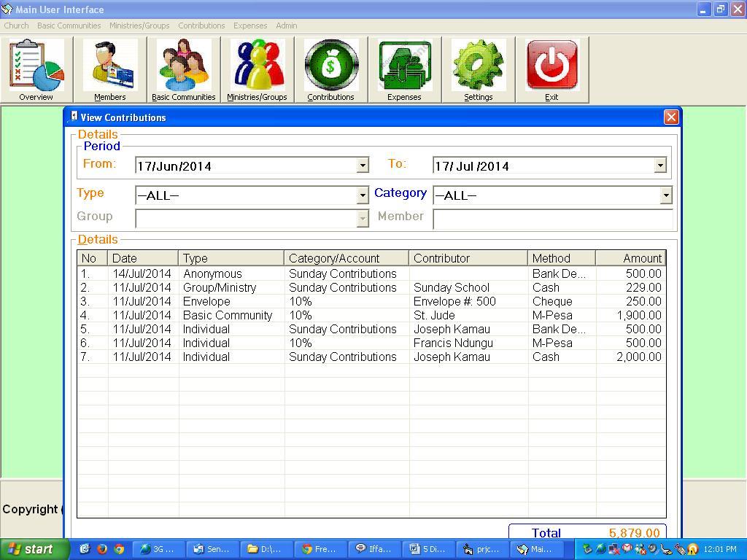747x560 pixels.
Task: Open the Expenses module
Action: point(405,66)
